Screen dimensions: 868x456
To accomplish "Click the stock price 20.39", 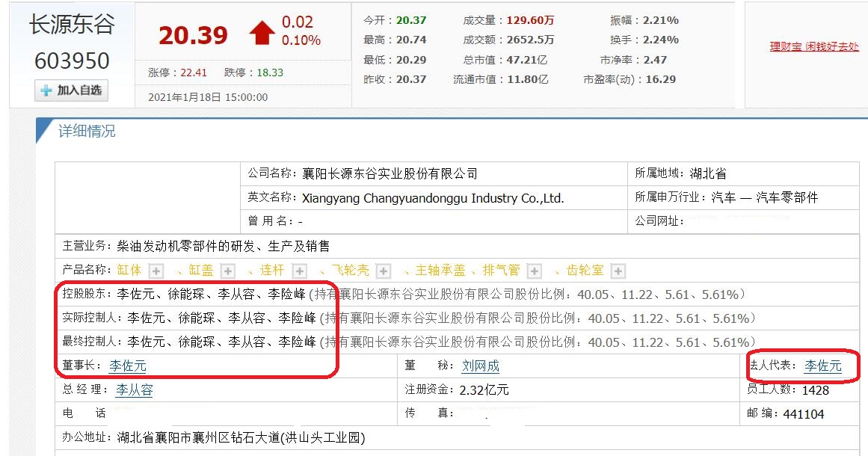I will pos(193,35).
